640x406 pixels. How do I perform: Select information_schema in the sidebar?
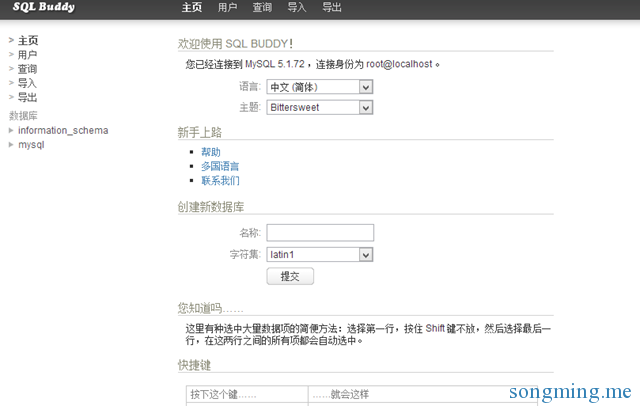pos(63,130)
